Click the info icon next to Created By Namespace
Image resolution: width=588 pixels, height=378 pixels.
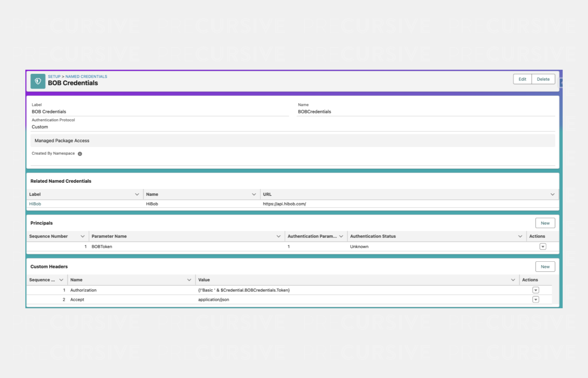(80, 154)
